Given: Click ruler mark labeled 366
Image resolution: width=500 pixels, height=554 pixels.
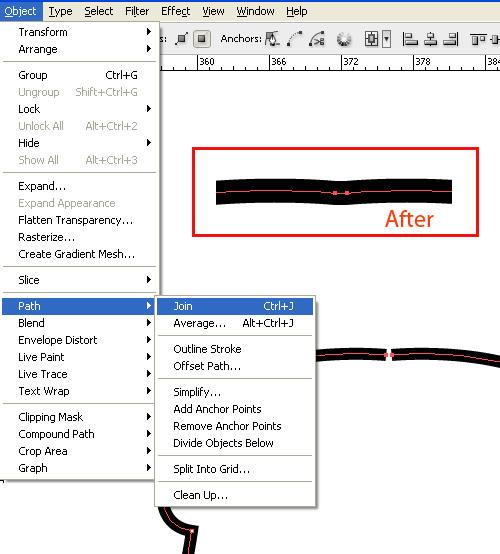Looking at the screenshot, I should click(278, 62).
